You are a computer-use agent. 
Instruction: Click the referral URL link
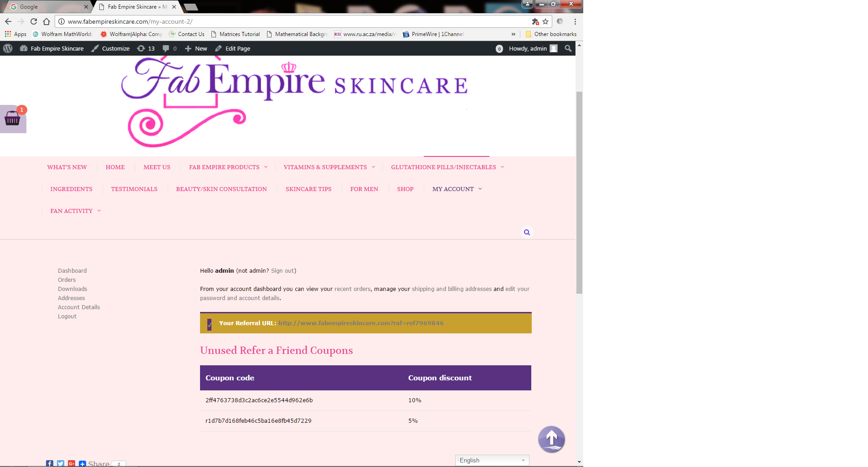361,323
